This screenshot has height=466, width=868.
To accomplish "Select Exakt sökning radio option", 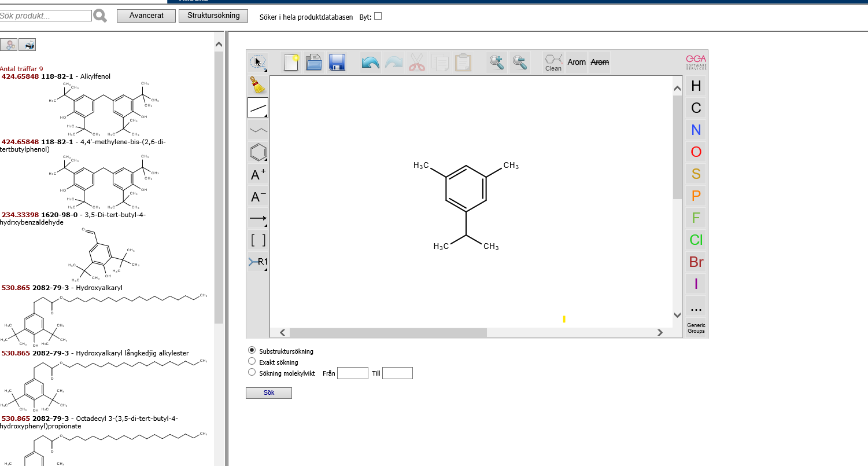I will click(252, 361).
